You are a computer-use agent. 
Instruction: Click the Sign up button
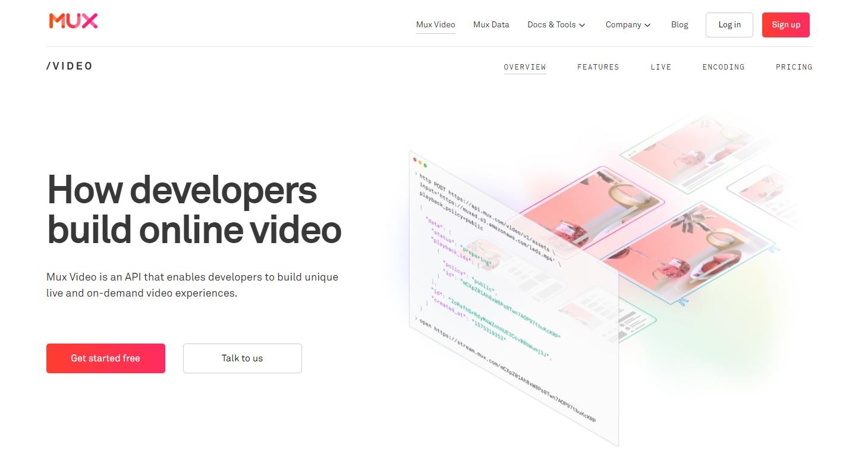(785, 24)
